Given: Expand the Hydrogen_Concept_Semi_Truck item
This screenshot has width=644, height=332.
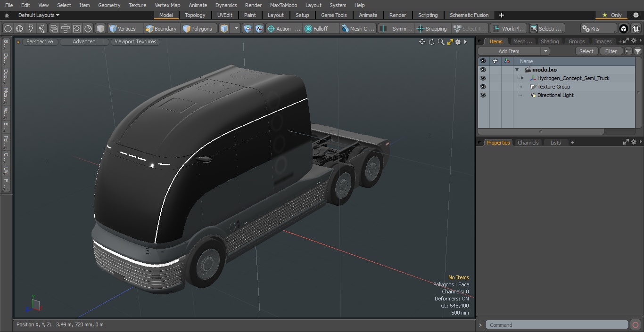Looking at the screenshot, I should (522, 78).
